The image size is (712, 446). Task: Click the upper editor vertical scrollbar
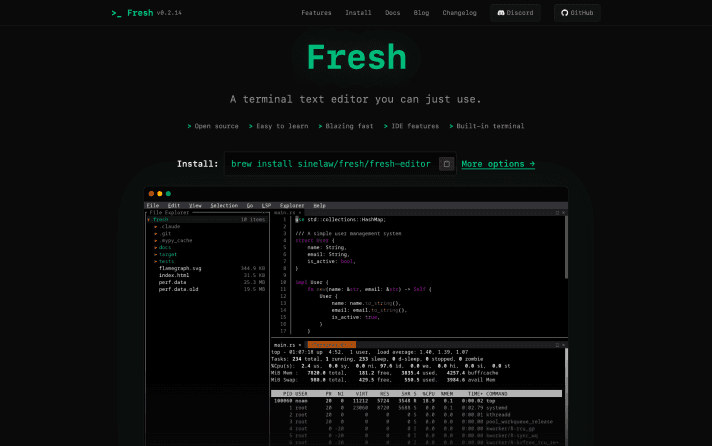566,248
